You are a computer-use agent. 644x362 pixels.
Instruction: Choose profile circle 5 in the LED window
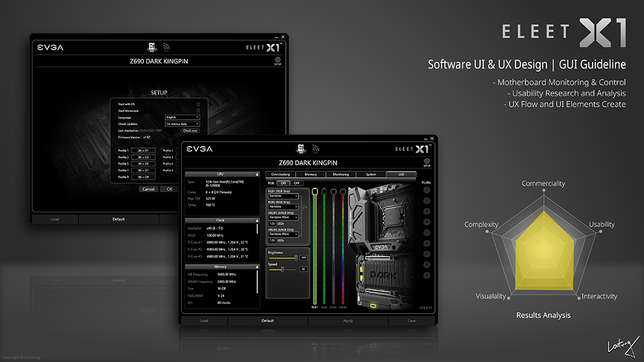[427, 233]
